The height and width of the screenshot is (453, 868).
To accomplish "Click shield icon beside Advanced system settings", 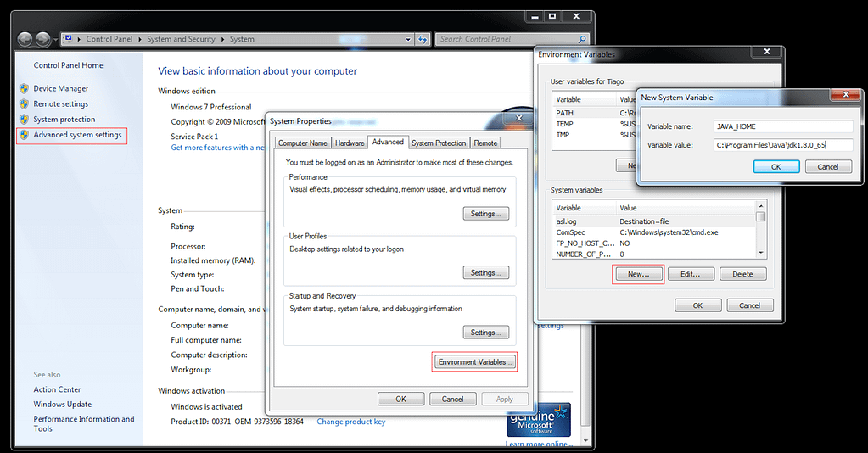I will click(24, 135).
